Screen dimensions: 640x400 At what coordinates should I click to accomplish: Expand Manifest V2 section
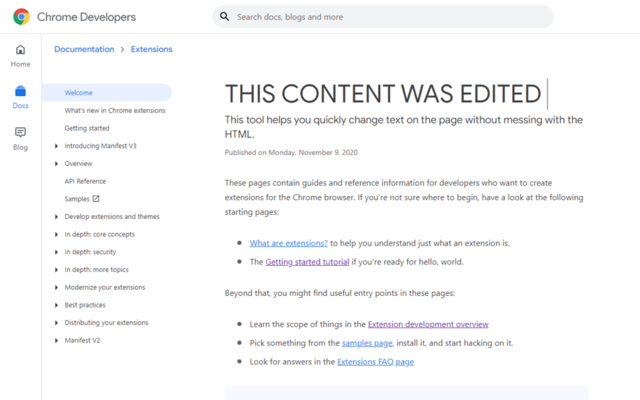tap(56, 340)
